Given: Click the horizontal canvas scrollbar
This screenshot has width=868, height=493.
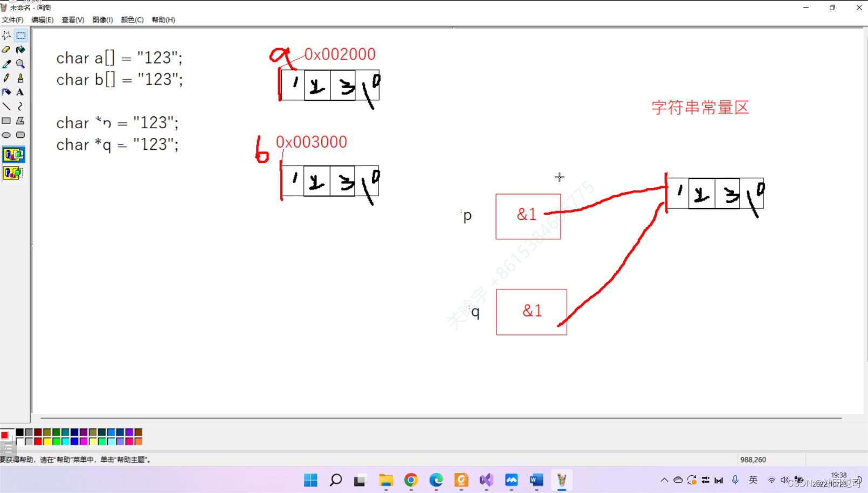Looking at the screenshot, I should tap(441, 418).
